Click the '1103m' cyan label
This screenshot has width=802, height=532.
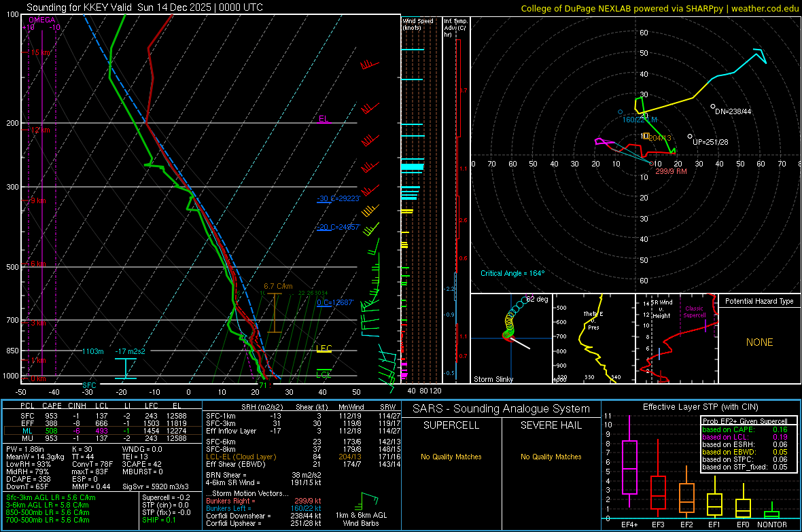pos(93,351)
